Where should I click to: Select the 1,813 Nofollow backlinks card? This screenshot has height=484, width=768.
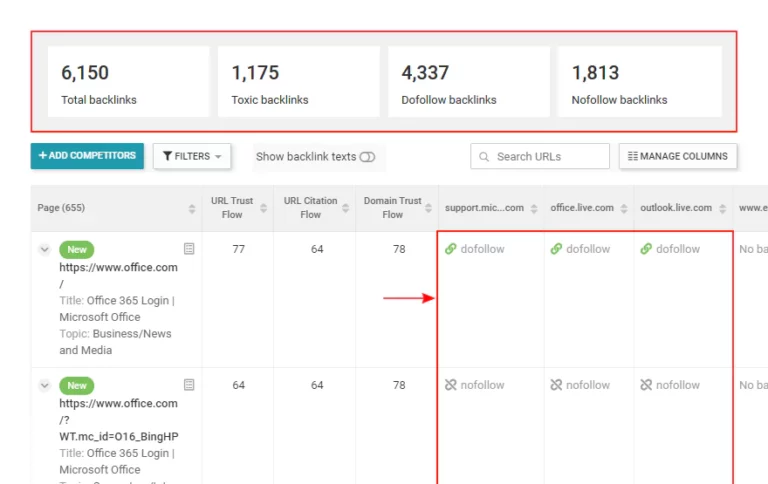click(x=640, y=82)
